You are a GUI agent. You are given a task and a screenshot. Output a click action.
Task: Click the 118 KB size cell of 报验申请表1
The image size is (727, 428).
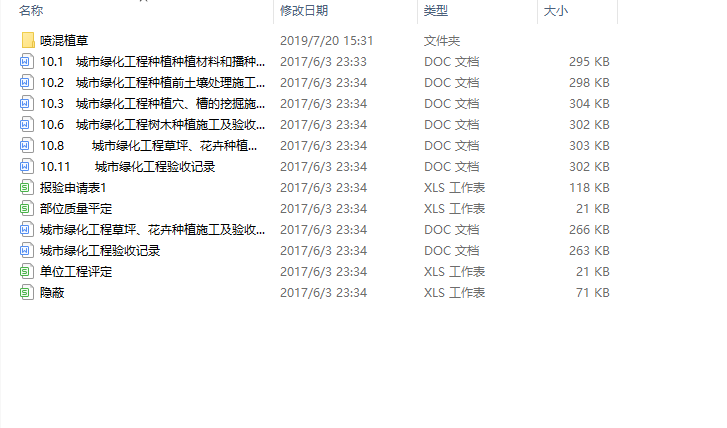click(589, 188)
